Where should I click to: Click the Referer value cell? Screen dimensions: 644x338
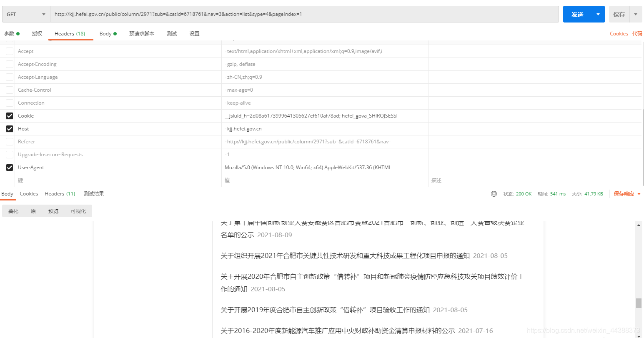click(325, 142)
